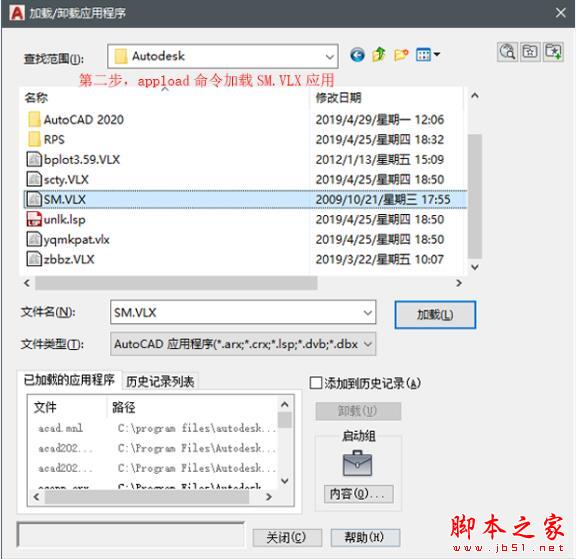Go up one folder level icon
This screenshot has width=576, height=559.
coord(379,55)
